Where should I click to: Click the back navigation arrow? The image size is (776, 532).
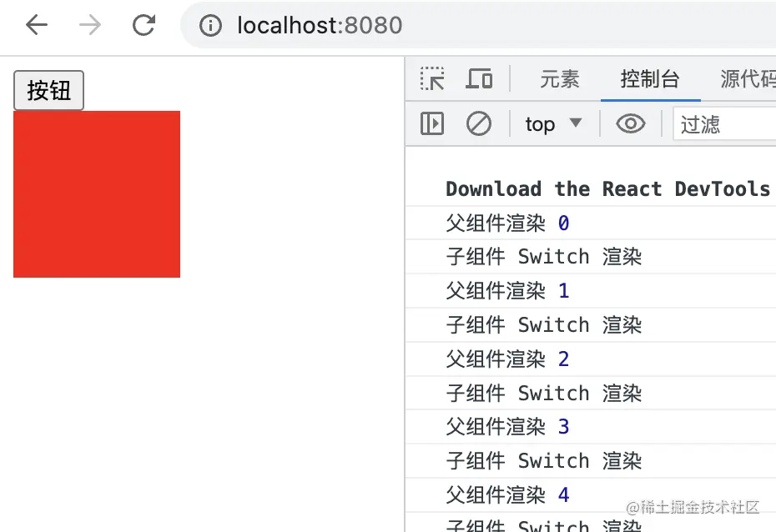36,25
